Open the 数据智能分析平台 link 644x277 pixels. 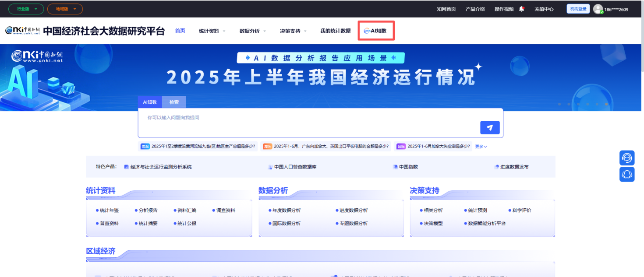486,224
